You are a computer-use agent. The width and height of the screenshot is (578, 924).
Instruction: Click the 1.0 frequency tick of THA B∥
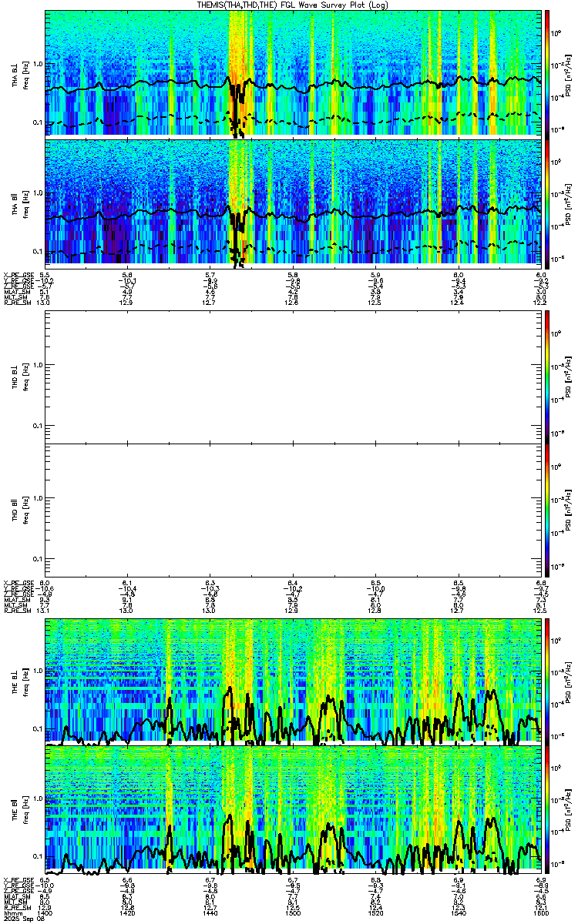[37, 192]
